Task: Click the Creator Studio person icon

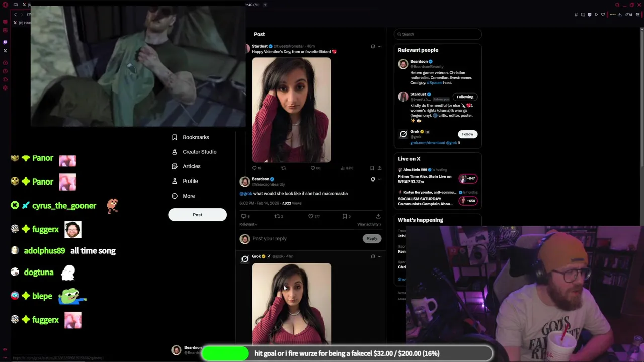Action: (175, 152)
